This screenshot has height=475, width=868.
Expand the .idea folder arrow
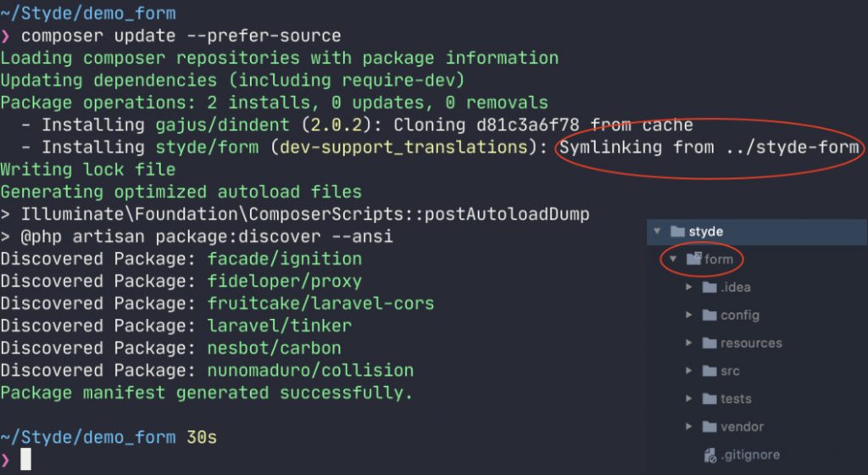click(x=688, y=287)
